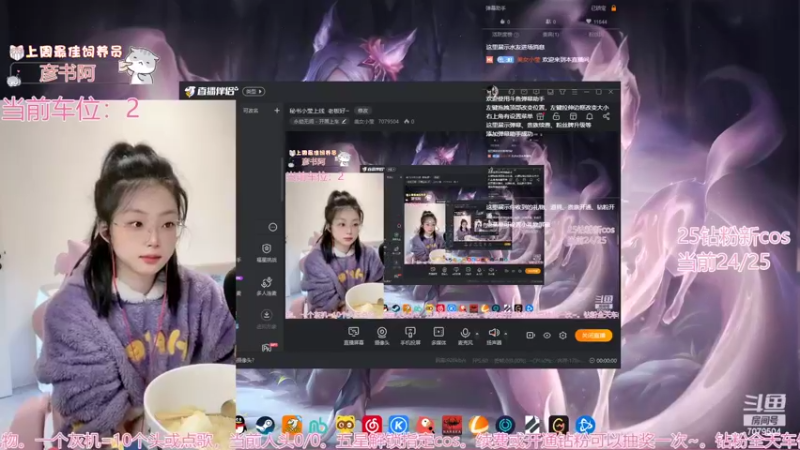Open the menu icon in title bar
Viewport: 800px width, 450px height.
coord(575,92)
